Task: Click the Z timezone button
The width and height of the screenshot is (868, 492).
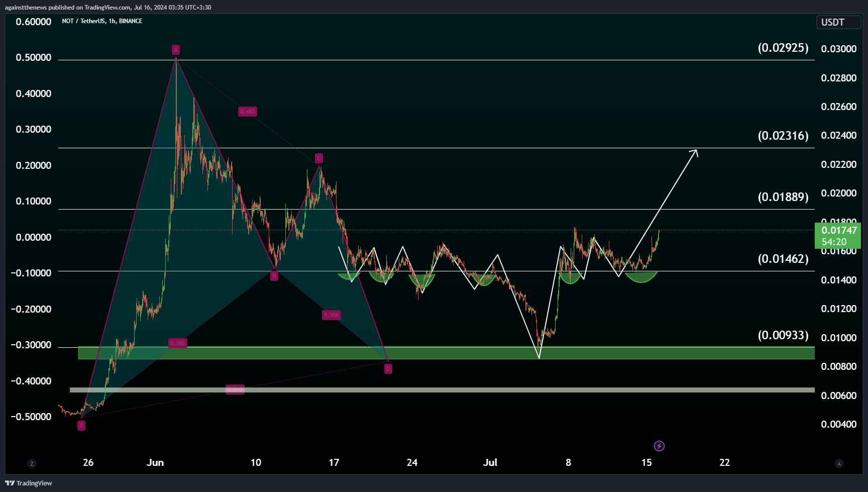Action: 32,463
